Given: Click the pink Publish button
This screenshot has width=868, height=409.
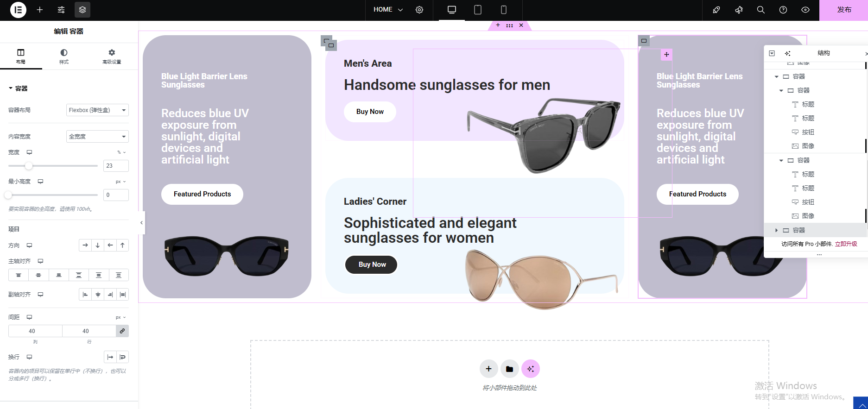Looking at the screenshot, I should (843, 10).
